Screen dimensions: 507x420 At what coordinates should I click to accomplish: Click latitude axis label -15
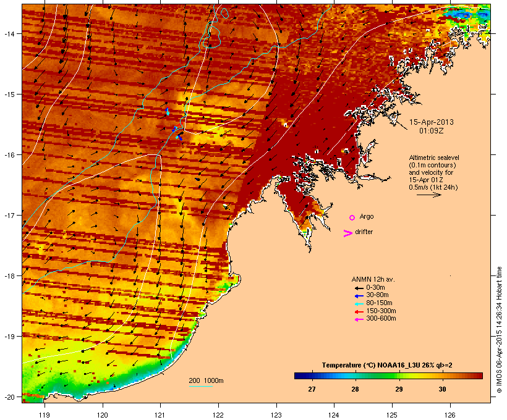[9, 94]
